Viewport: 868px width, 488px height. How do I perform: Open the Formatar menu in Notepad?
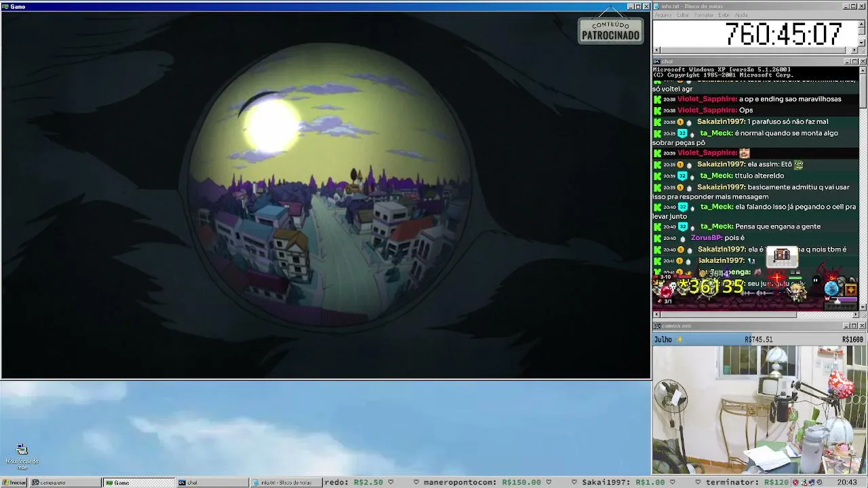click(704, 15)
